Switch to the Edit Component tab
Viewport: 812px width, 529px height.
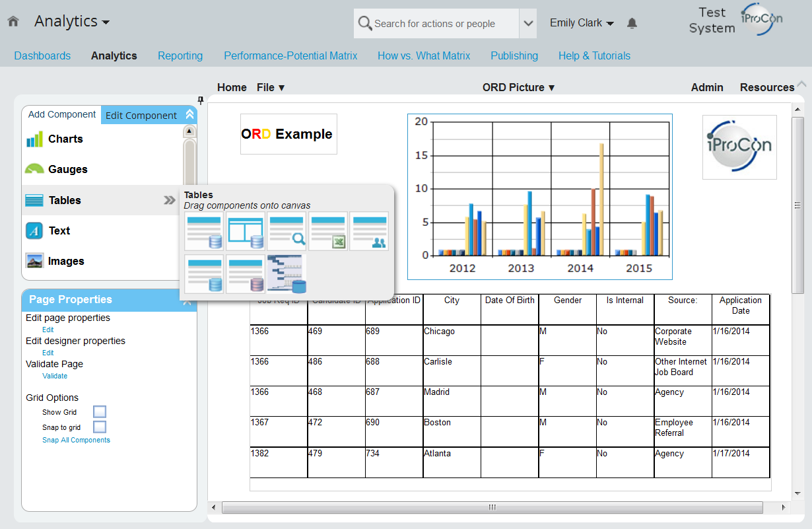(x=141, y=116)
